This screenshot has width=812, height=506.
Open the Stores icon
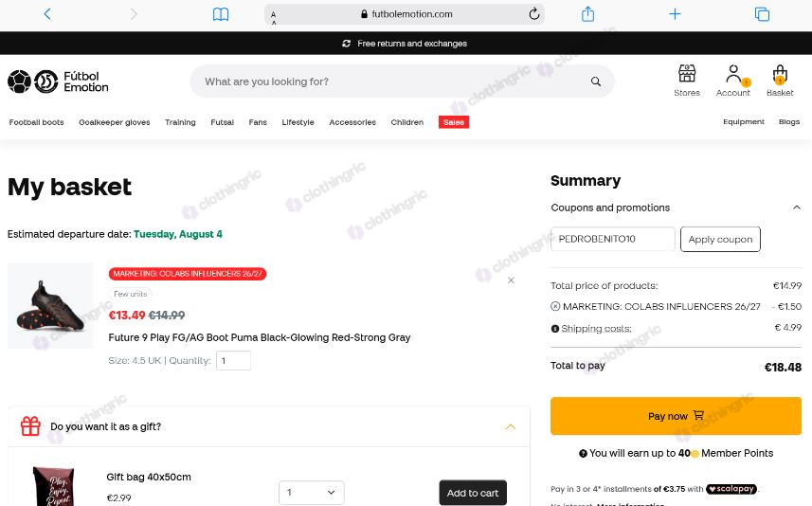coord(687,81)
